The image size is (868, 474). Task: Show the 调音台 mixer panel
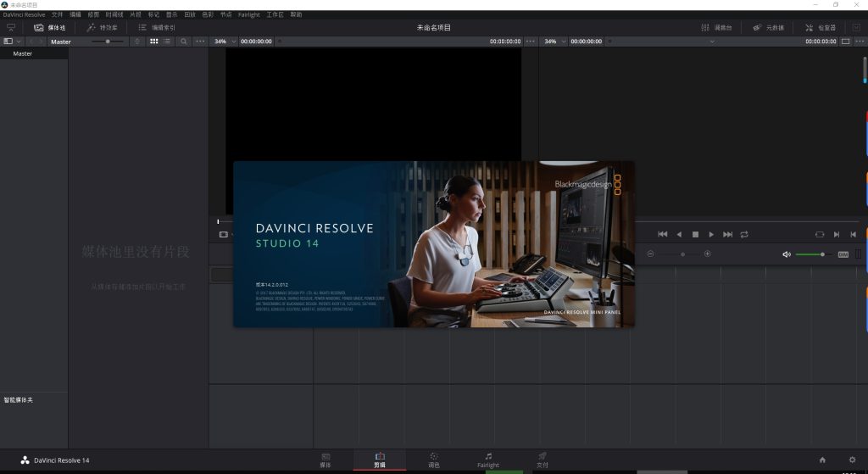tap(716, 27)
